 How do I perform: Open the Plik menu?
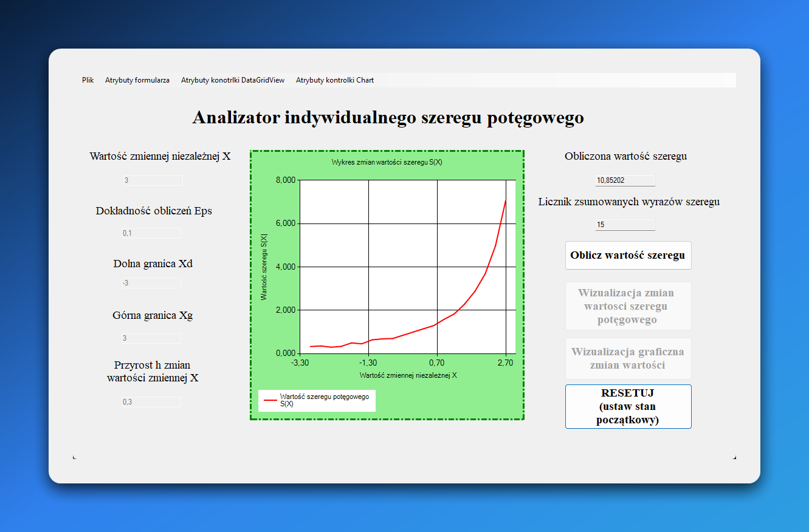pos(88,80)
